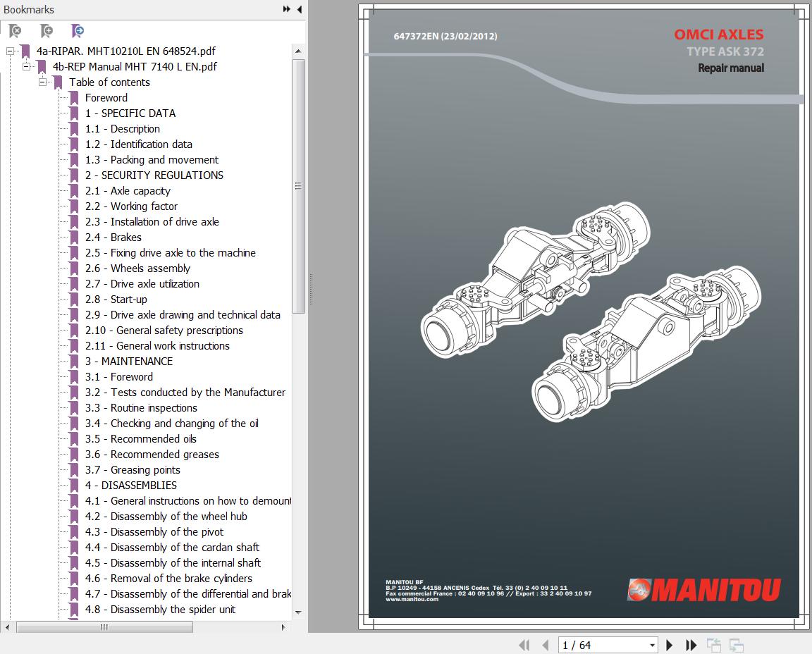Open 3.1 - Foreword bookmark

pos(119,378)
